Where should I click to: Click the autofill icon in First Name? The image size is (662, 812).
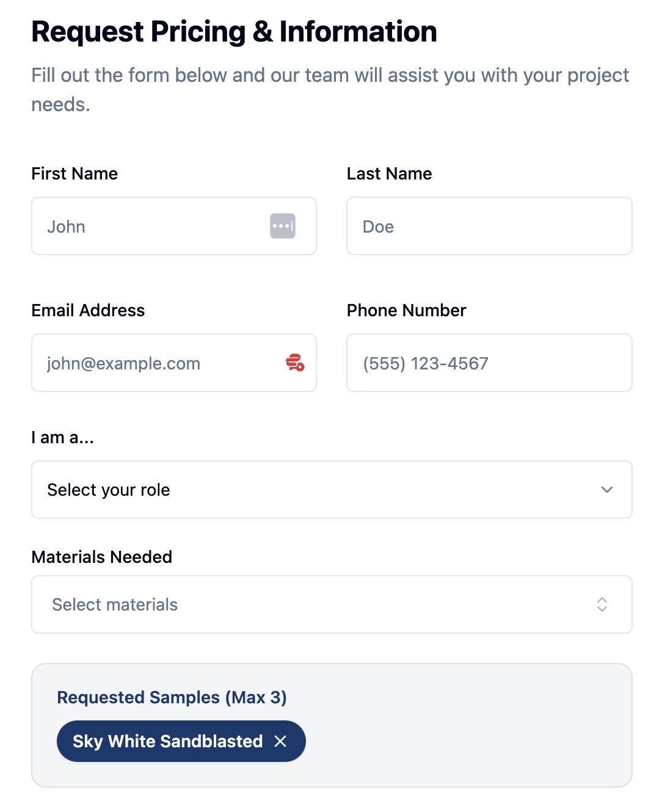pos(283,226)
